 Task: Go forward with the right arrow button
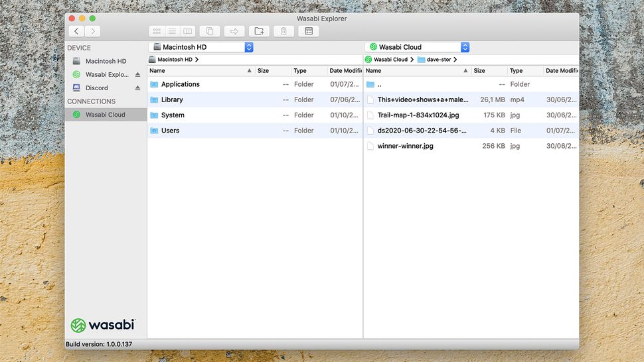pyautogui.click(x=93, y=31)
